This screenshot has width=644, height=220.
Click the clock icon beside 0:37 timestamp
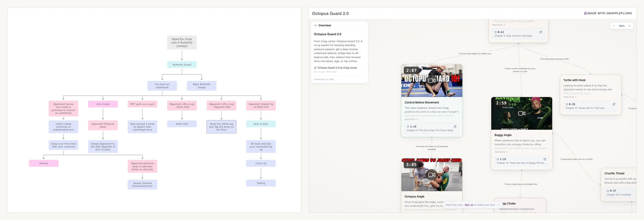[x=608, y=191]
